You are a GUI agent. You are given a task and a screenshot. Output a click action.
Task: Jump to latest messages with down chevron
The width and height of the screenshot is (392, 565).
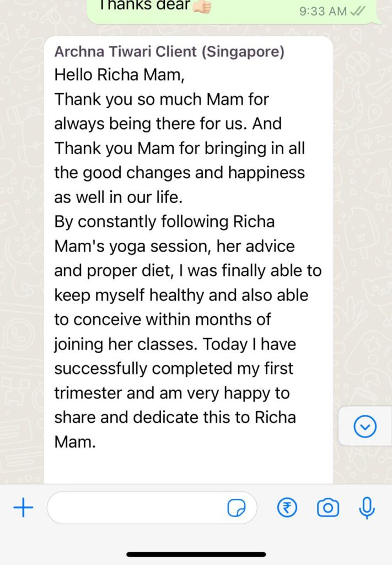[365, 426]
